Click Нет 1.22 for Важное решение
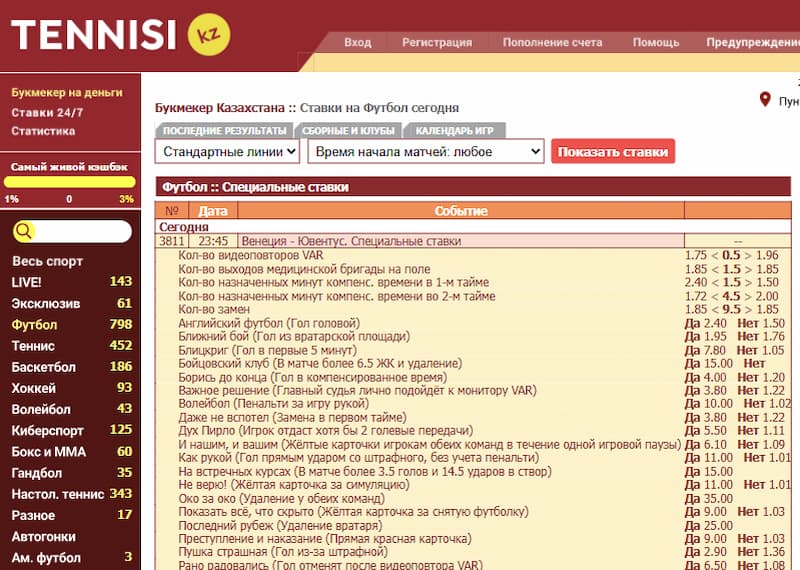The width and height of the screenshot is (800, 570). click(761, 390)
